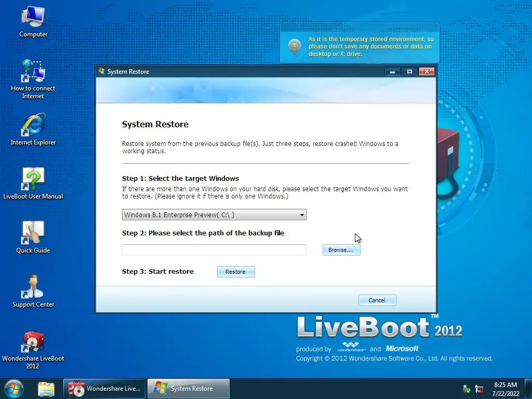532x399 pixels.
Task: Switch to Wondershare LiveBoot taskbar window
Action: pyautogui.click(x=104, y=389)
